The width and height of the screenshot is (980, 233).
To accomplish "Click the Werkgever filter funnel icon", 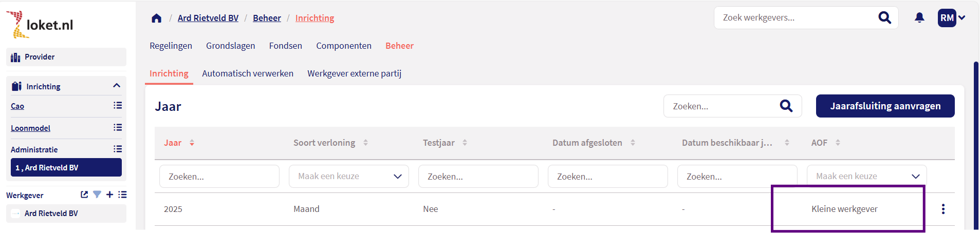I will coord(97,195).
